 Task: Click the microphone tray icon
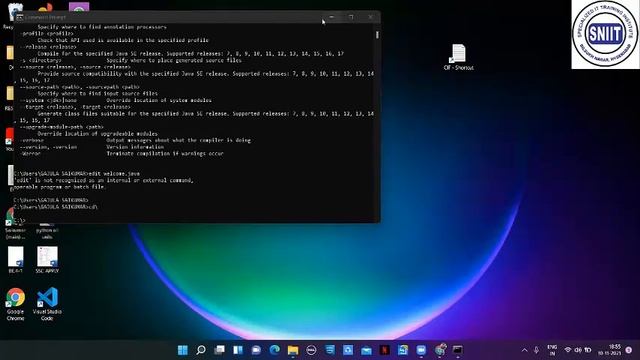pyautogui.click(x=536, y=350)
